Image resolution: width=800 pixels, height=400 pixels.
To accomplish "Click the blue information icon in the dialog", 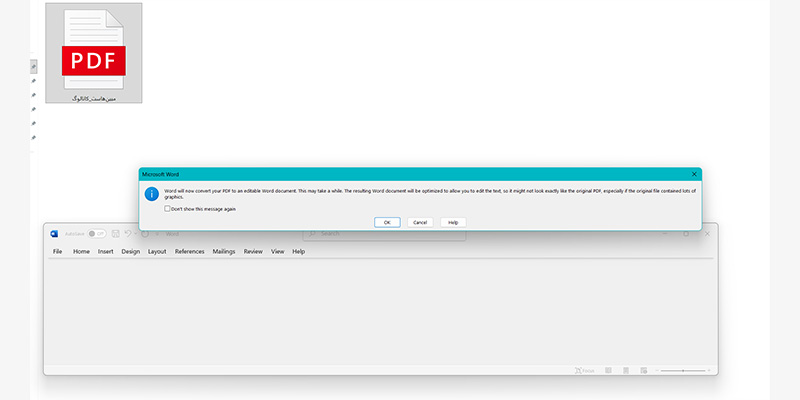I will pyautogui.click(x=151, y=193).
